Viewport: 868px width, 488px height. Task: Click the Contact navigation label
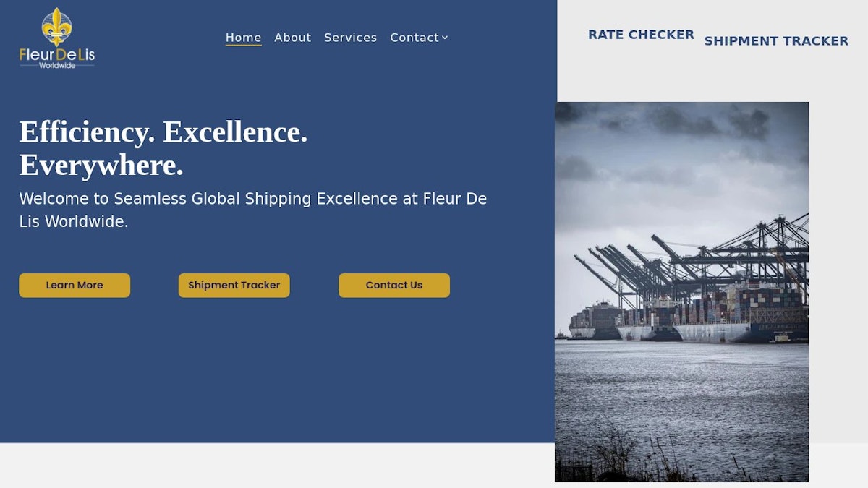414,38
